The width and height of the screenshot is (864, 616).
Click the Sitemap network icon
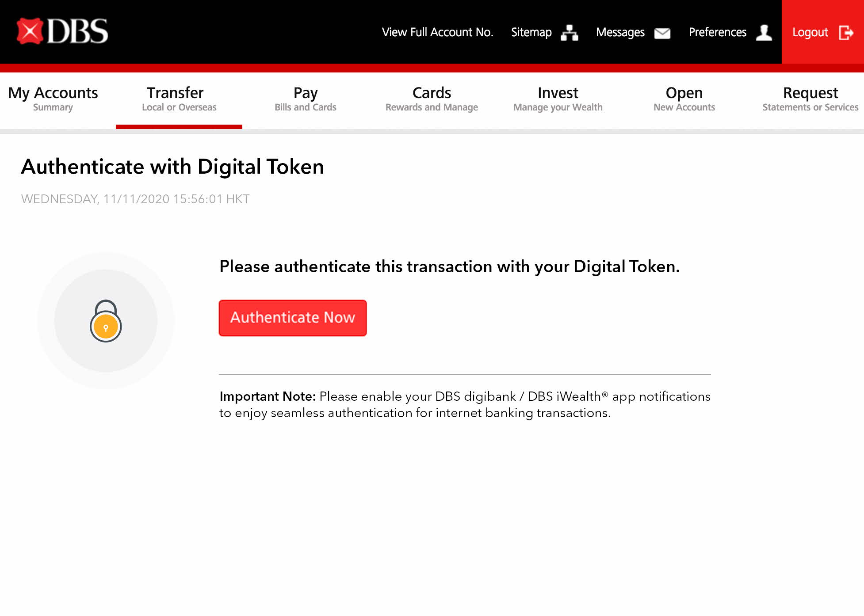(x=569, y=33)
